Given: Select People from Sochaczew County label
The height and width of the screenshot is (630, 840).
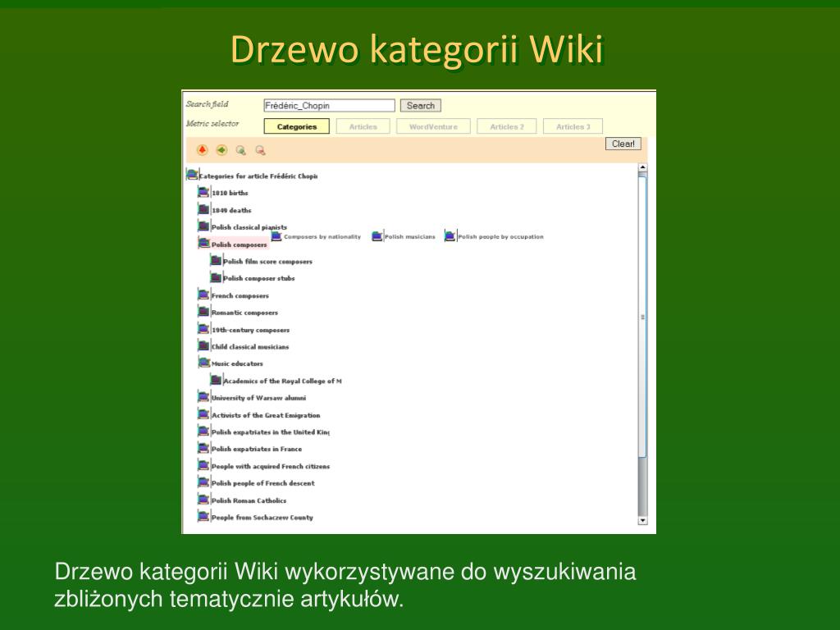Looking at the screenshot, I should tap(262, 518).
